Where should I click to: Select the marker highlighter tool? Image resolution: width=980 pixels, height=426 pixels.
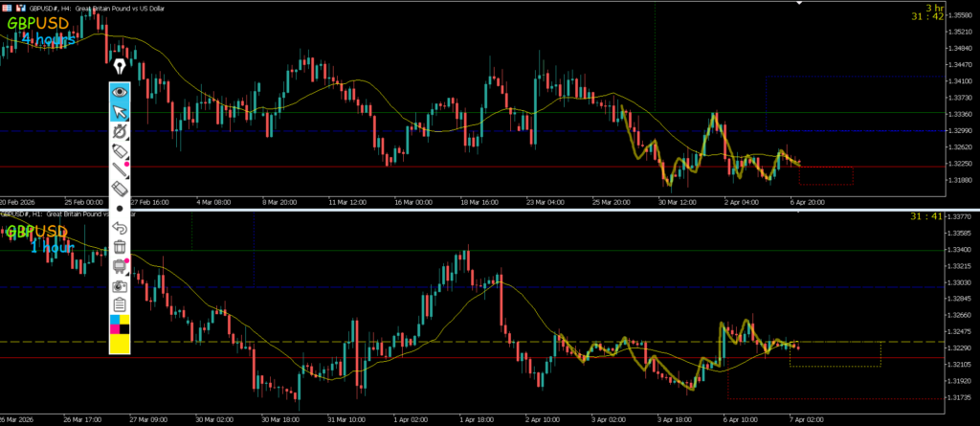[120, 151]
